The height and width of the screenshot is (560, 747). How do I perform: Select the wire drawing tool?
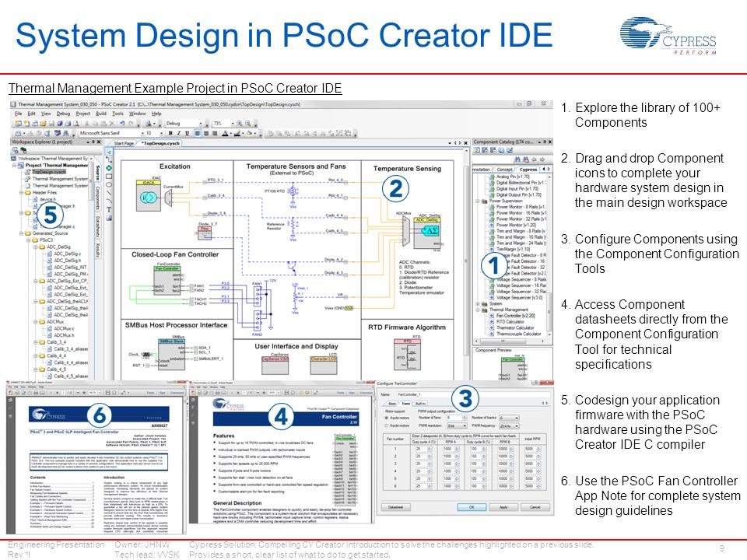(x=109, y=160)
